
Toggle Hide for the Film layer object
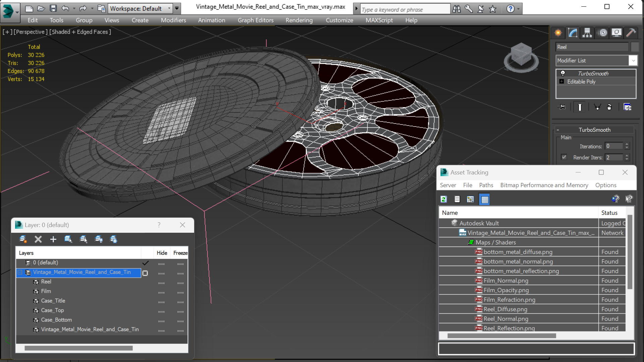tap(161, 293)
